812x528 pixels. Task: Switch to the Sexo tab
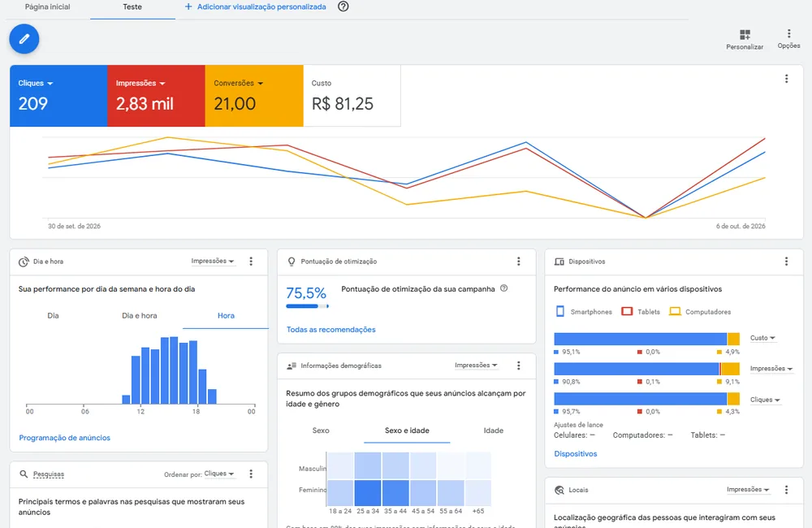[x=321, y=431]
